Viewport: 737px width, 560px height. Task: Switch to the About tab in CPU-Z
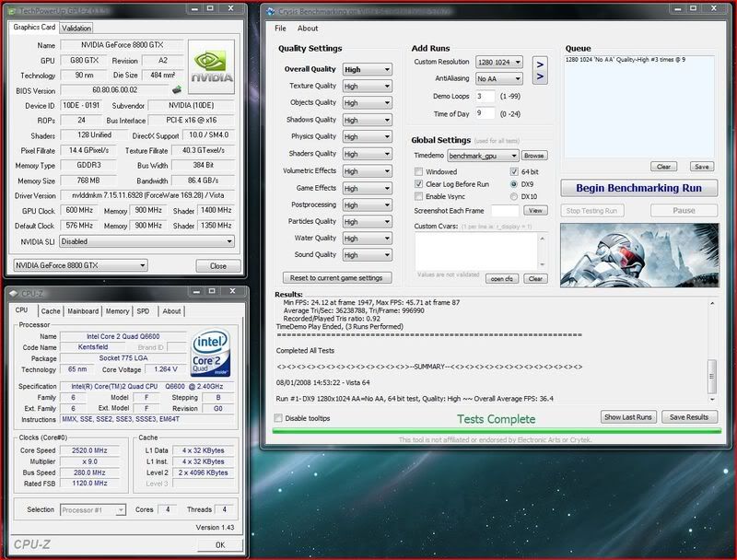(x=171, y=311)
